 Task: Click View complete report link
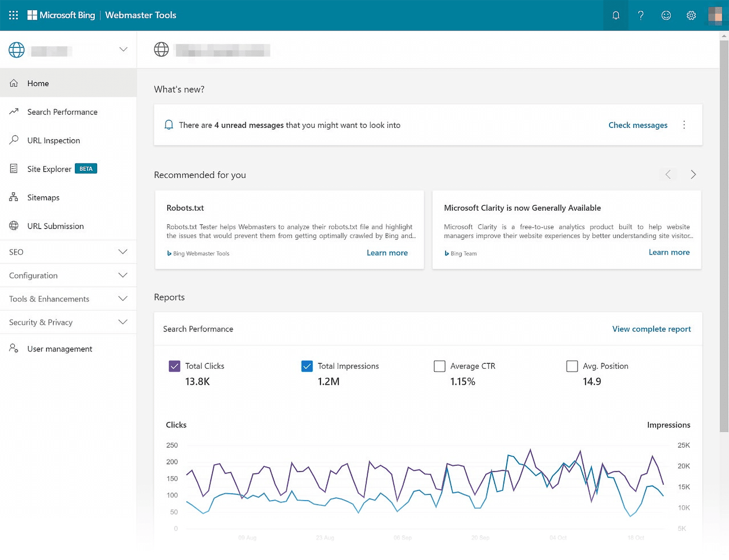tap(652, 329)
